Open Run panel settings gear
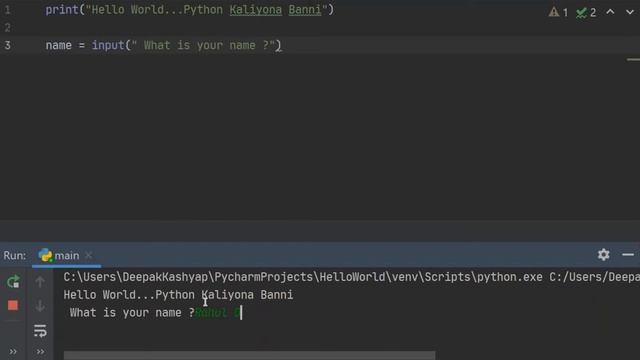The image size is (640, 360). (x=604, y=255)
